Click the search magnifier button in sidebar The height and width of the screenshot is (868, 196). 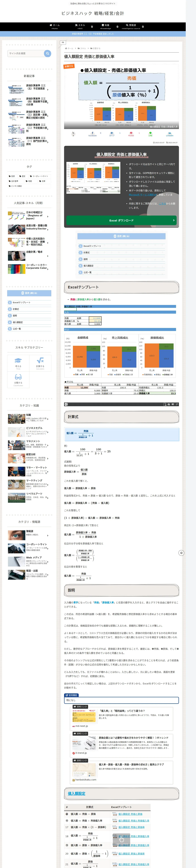tap(47, 54)
